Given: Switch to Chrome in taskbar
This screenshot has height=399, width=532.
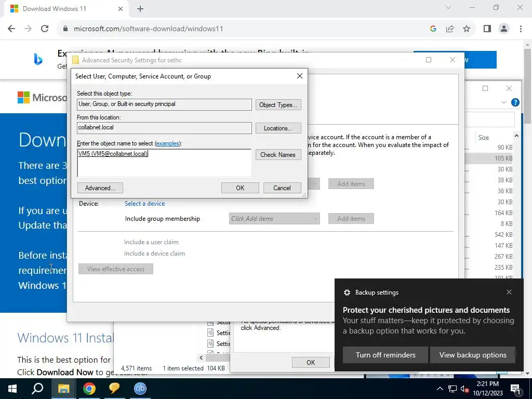Looking at the screenshot, I should pos(89,389).
